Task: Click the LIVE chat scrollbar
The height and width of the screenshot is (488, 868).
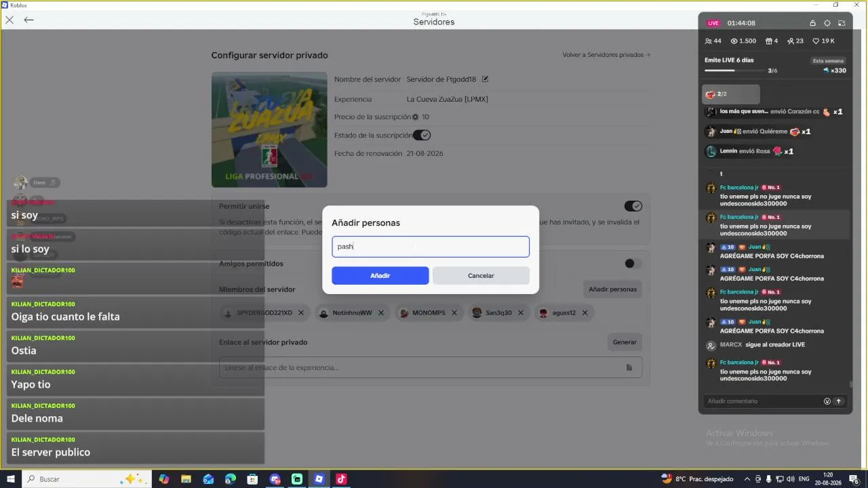Action: tap(851, 384)
